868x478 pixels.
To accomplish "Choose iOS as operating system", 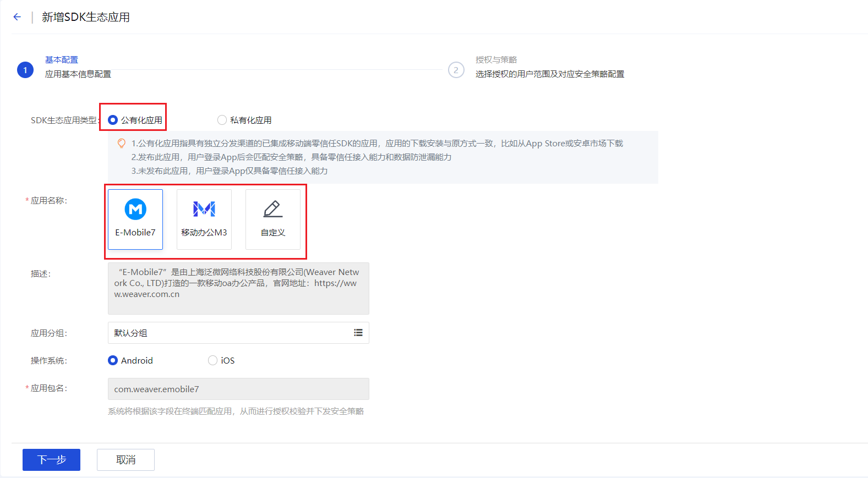I will coord(212,360).
